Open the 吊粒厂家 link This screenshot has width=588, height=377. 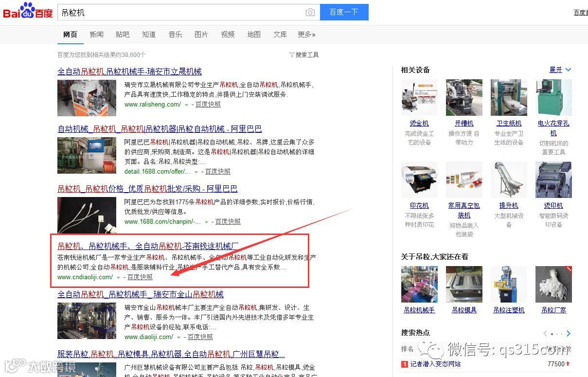click(553, 310)
